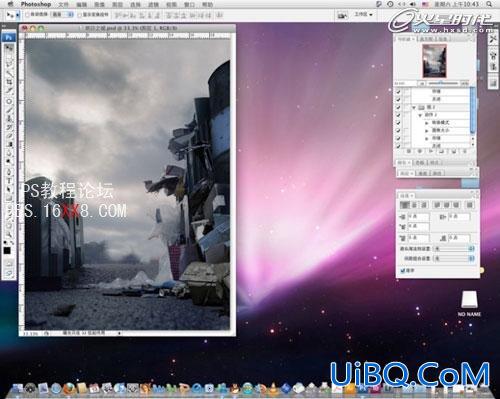The height and width of the screenshot is (399, 500).
Task: Select the Zoom magnifier tool
Action: [x=9, y=234]
